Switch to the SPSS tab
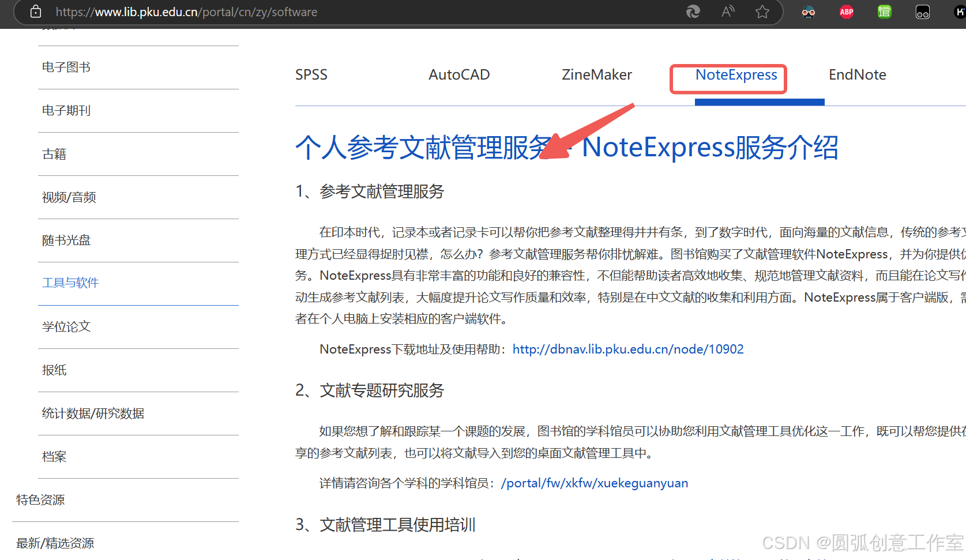This screenshot has height=560, width=966. tap(311, 74)
